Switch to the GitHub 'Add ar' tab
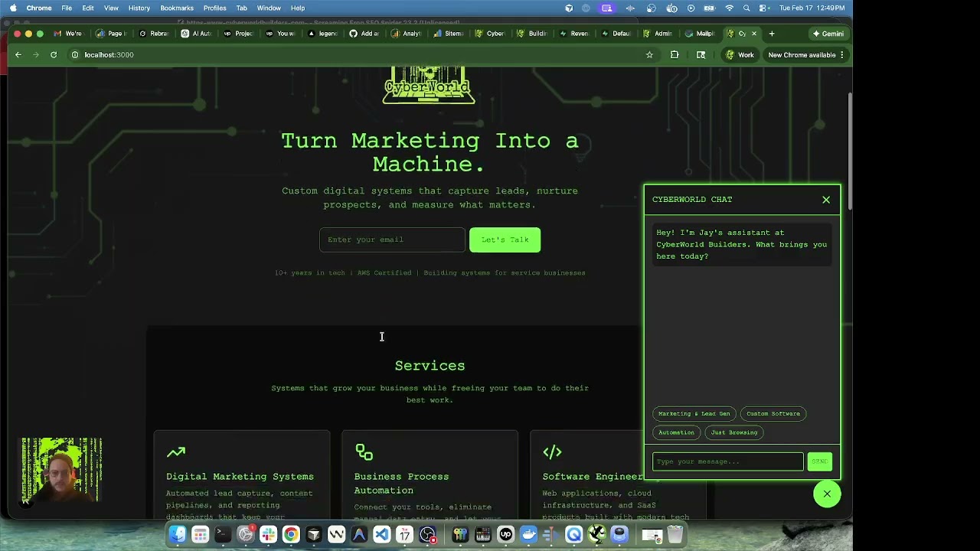 click(x=364, y=34)
